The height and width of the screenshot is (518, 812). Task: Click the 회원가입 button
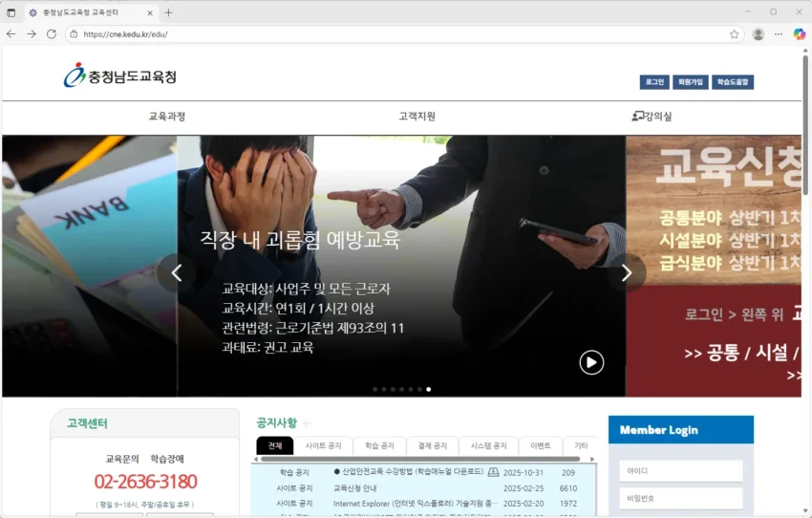click(690, 82)
